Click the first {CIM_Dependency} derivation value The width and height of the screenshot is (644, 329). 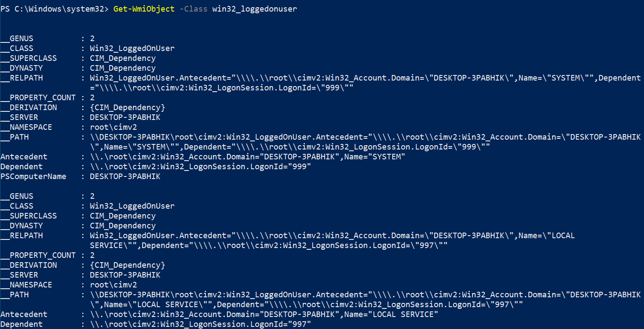coord(128,108)
